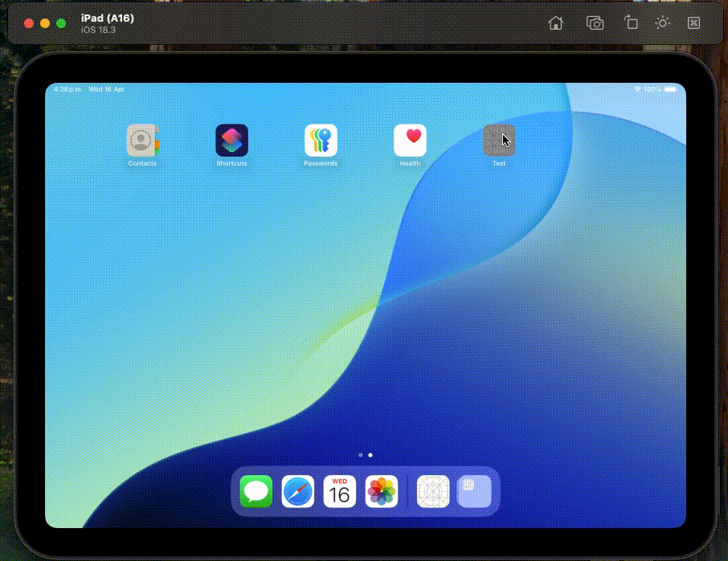Open the Contacts app
The image size is (728, 561).
pos(143,141)
